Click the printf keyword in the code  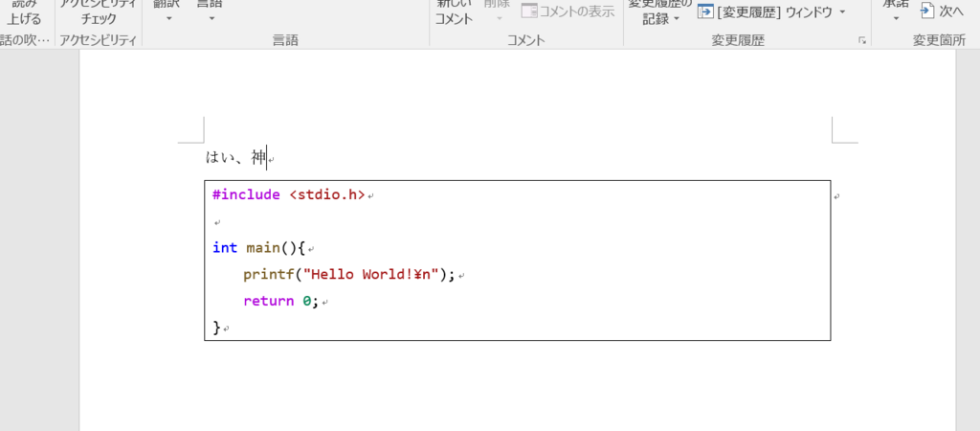pos(265,275)
